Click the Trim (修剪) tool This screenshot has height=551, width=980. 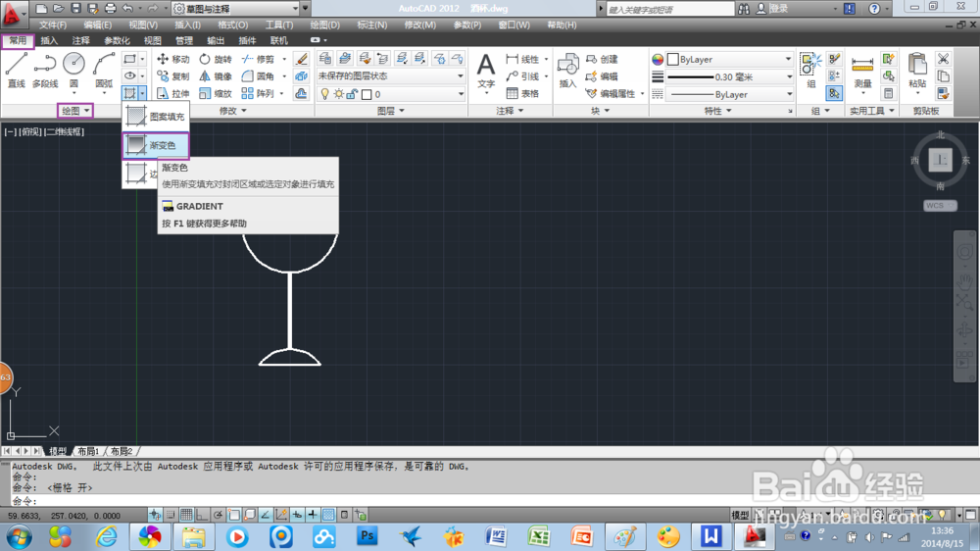click(x=258, y=59)
